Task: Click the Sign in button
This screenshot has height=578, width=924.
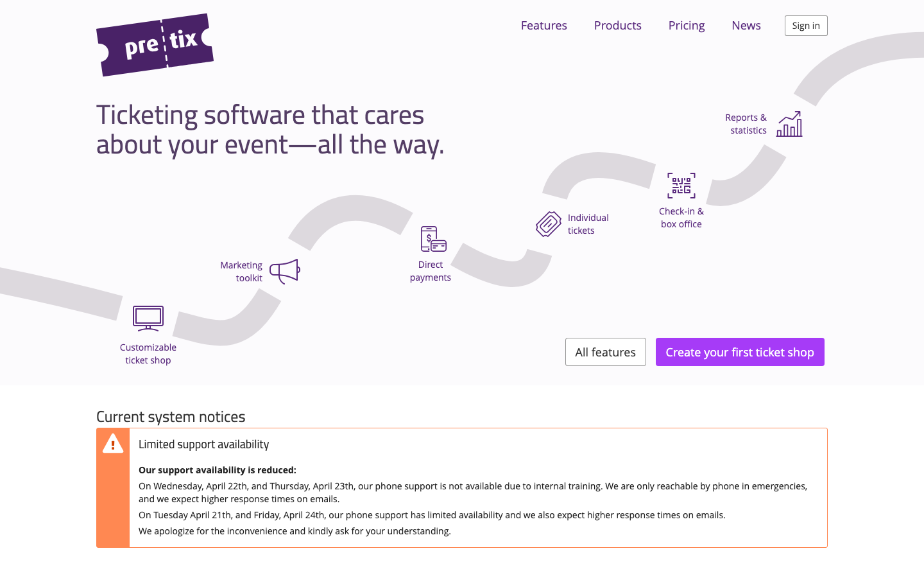Action: click(x=806, y=25)
